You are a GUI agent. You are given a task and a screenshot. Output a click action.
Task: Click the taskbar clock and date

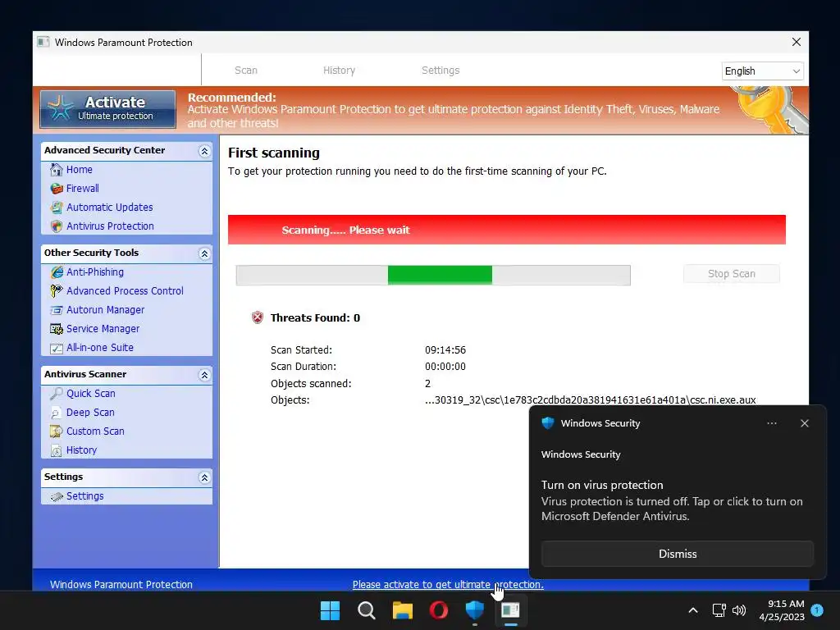pos(782,610)
